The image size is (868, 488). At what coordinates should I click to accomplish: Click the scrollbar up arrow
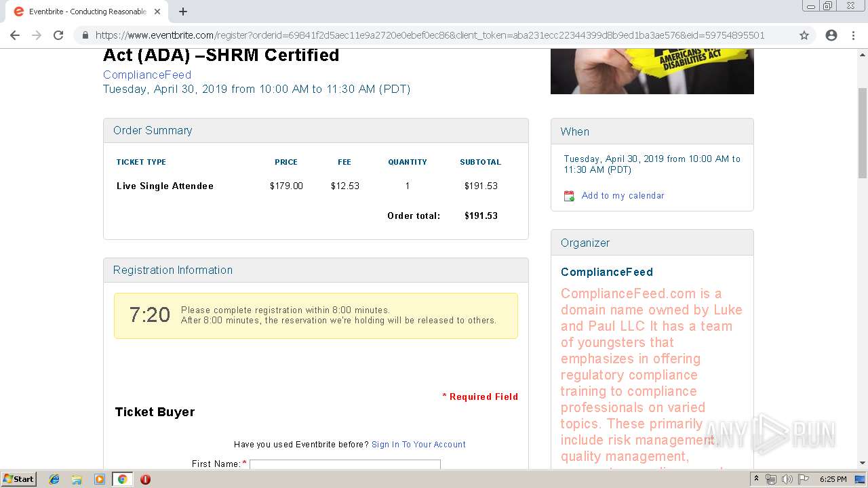point(863,55)
